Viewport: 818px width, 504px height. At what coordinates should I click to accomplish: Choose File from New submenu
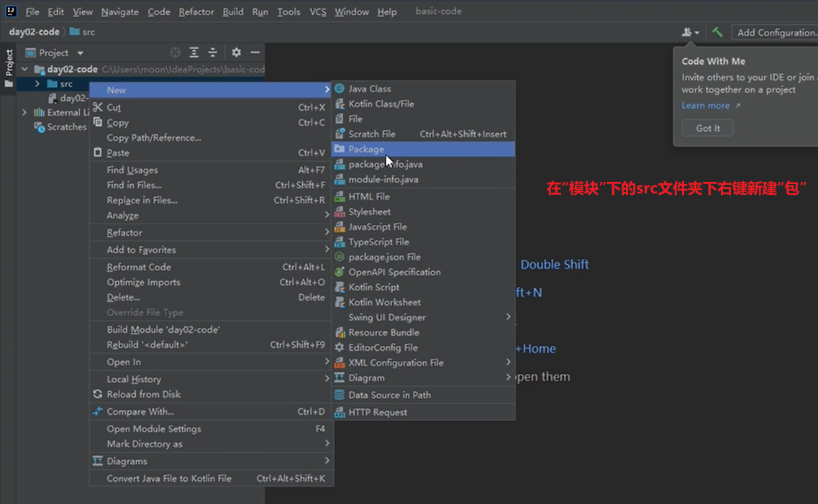pos(423,119)
